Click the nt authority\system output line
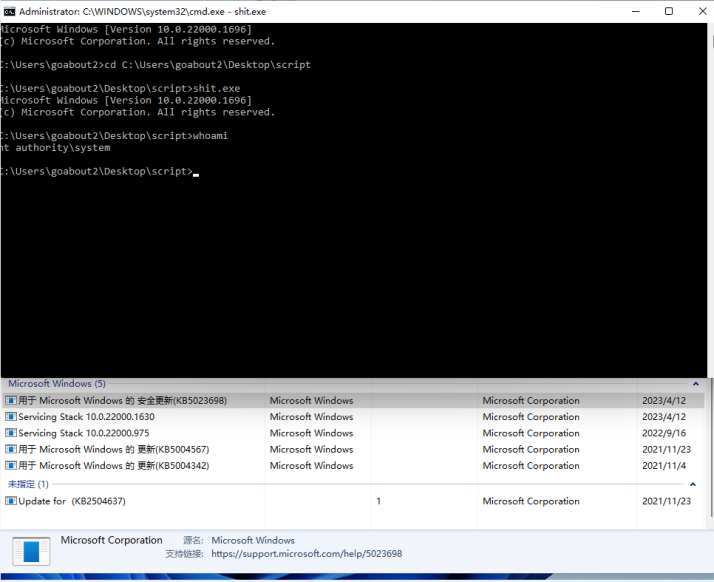Screen dimensions: 714x582 (55, 148)
